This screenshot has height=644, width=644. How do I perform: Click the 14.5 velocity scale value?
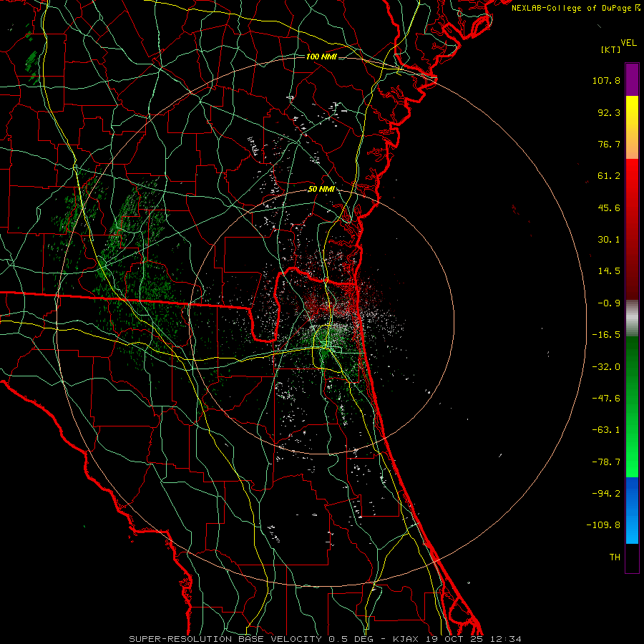(609, 271)
